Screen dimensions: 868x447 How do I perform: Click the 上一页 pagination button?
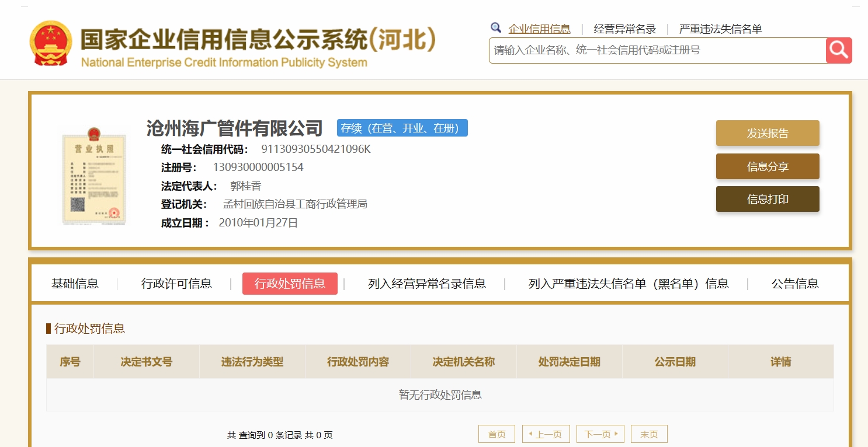pos(546,434)
